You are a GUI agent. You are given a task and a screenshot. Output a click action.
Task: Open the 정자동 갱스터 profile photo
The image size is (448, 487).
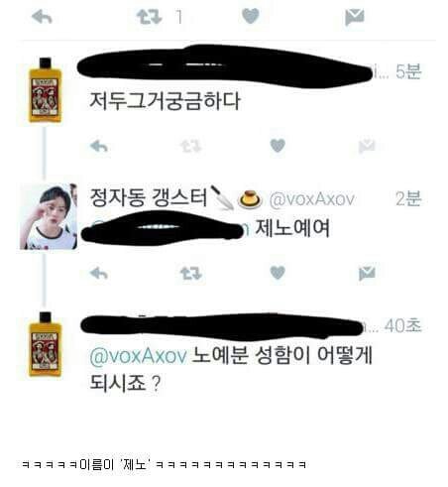tap(49, 216)
